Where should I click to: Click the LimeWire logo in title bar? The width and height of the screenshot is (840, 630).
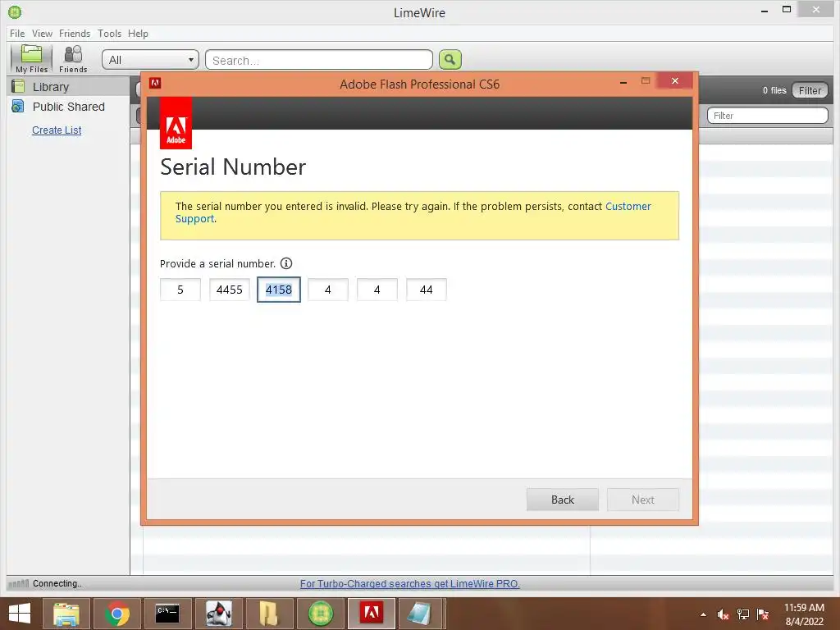coord(15,11)
